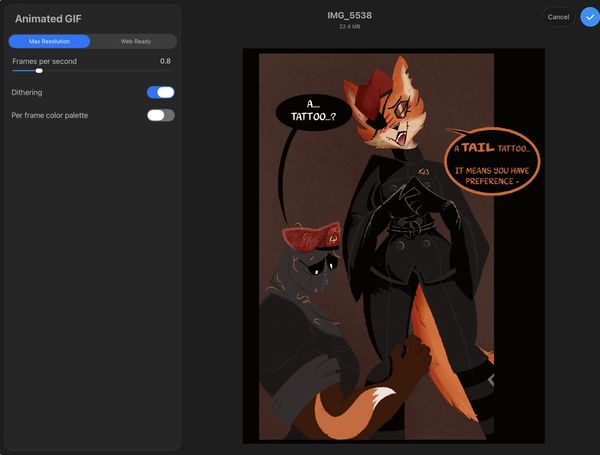Click the Frames per second label

(44, 61)
